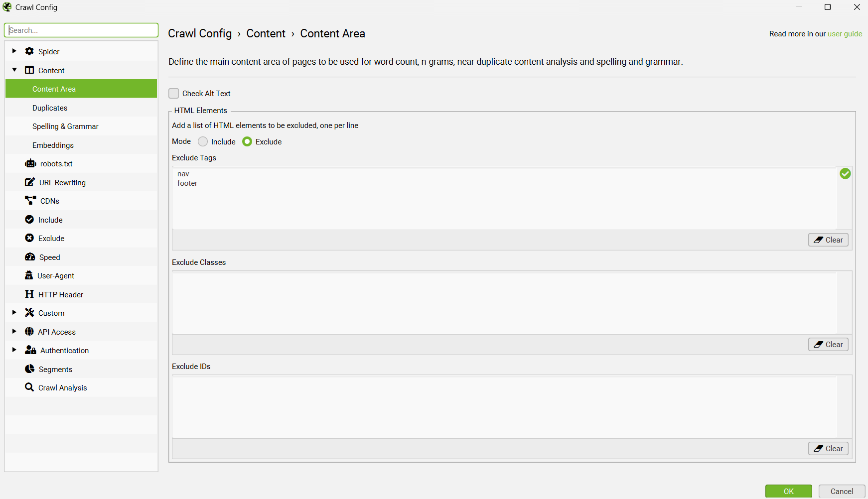Expand the API Access section arrow

tap(14, 331)
